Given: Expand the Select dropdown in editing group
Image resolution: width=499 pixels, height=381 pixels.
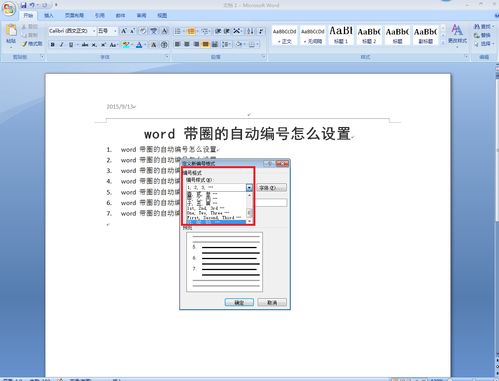Looking at the screenshot, I should click(x=494, y=44).
